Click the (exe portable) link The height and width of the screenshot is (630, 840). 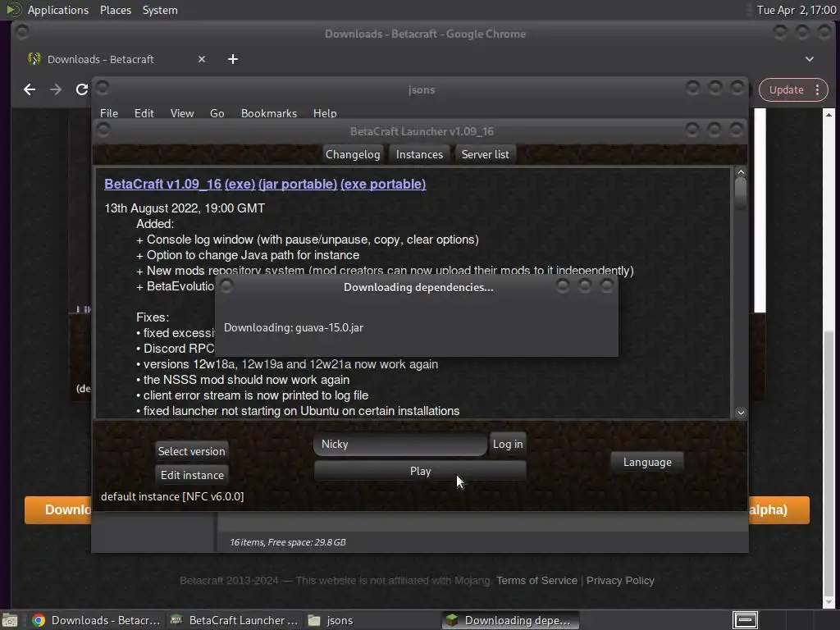383,184
